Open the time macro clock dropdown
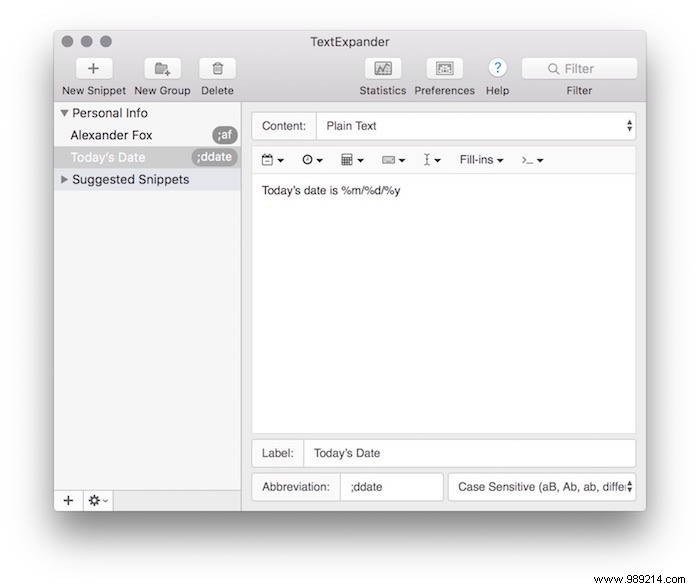This screenshot has height=588, width=700. 312,160
